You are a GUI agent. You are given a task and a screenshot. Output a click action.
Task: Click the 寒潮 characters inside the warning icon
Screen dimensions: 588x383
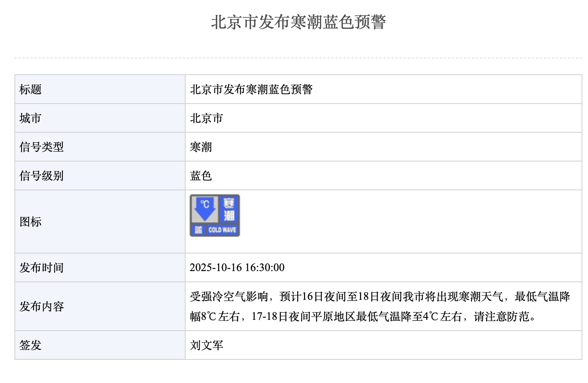pos(229,209)
